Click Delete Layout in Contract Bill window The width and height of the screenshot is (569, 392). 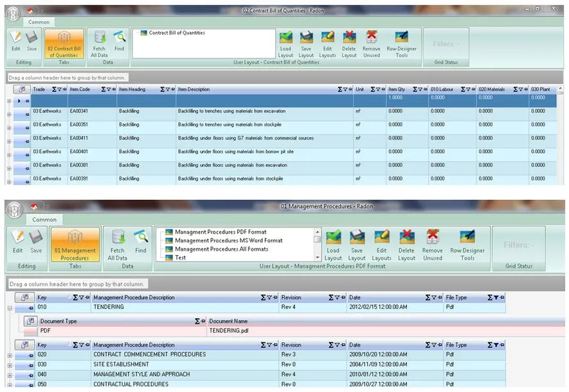(348, 44)
